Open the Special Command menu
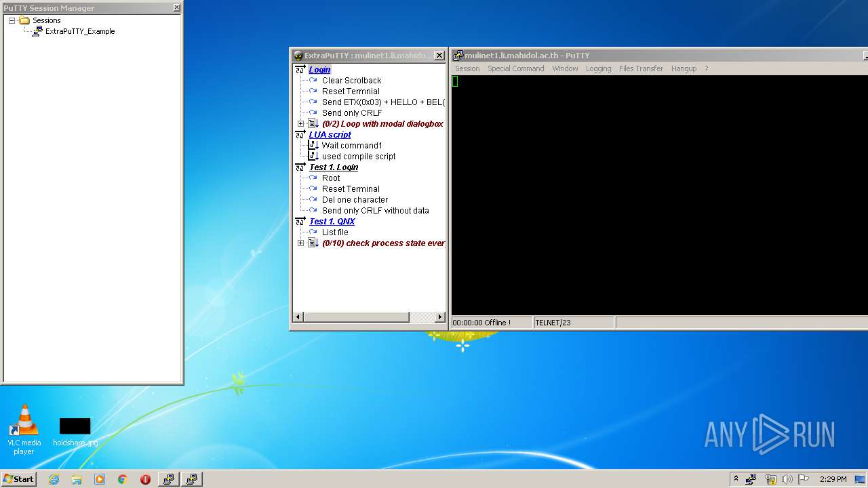This screenshot has width=868, height=488. (516, 68)
